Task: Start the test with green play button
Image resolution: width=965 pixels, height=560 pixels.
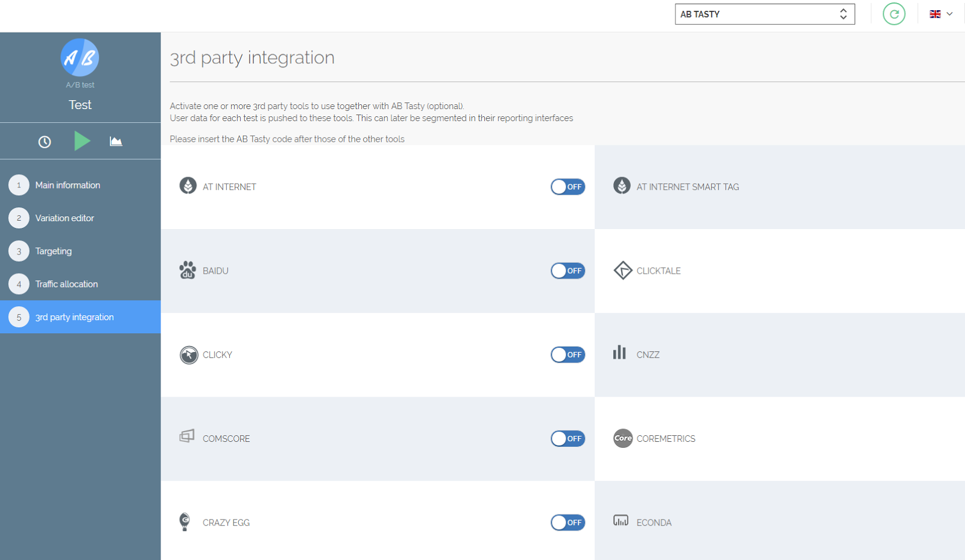Action: 82,141
